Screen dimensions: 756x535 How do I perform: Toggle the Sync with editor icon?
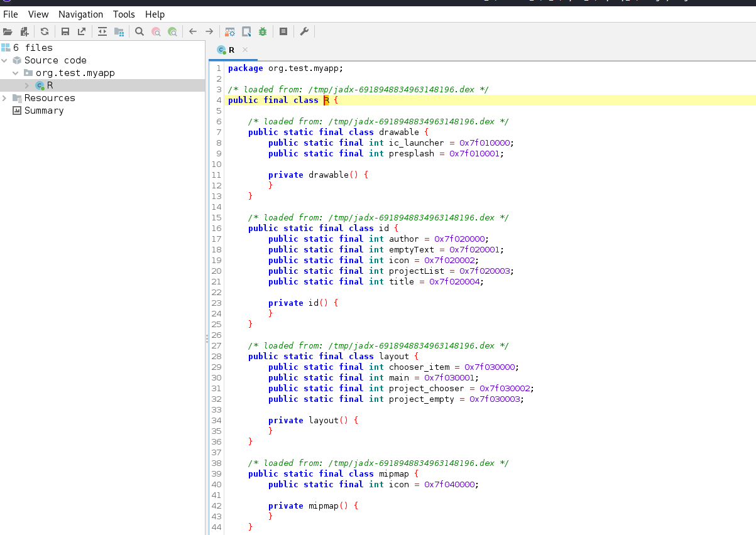tap(102, 31)
